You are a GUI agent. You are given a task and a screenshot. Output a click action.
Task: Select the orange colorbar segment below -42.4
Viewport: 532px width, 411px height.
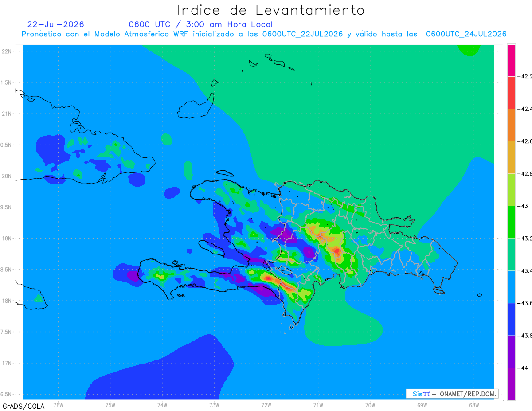click(511, 125)
